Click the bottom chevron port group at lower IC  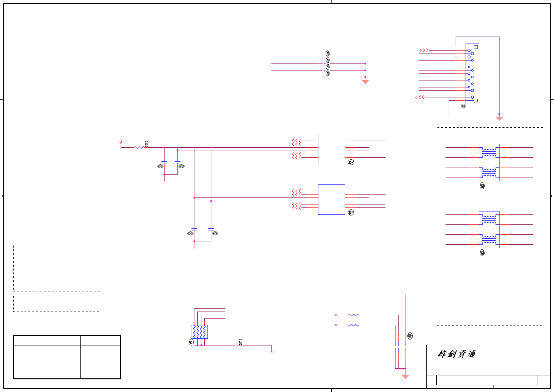coord(296,206)
